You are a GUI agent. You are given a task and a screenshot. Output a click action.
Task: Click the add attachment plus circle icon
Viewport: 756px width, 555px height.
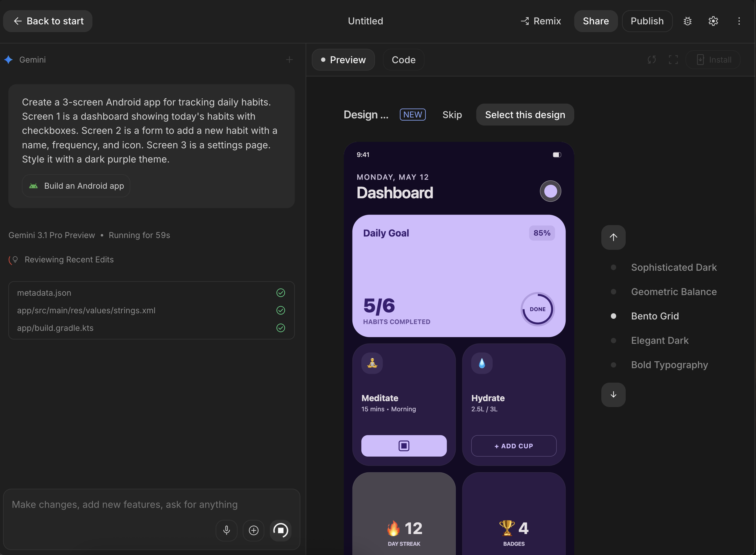point(254,530)
